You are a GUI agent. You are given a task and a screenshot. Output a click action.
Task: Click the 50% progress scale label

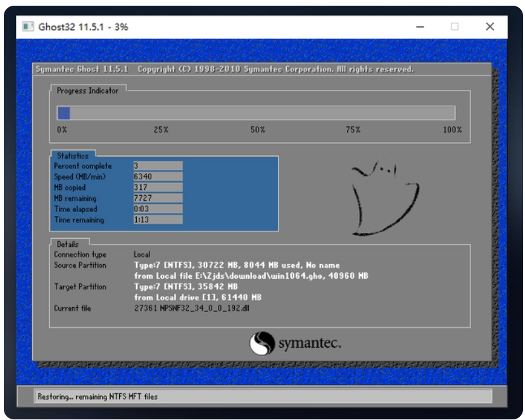click(x=258, y=130)
